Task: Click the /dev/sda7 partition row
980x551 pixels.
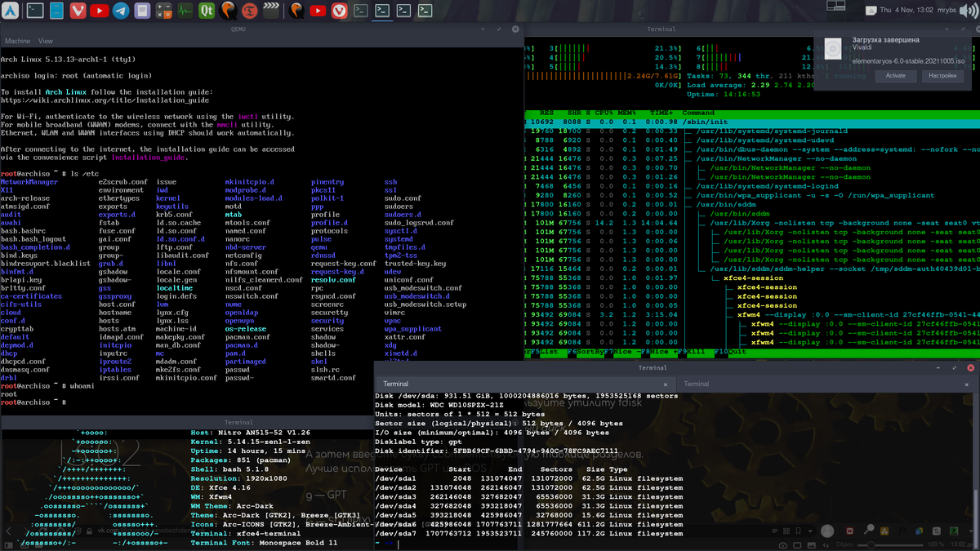Action: point(528,534)
